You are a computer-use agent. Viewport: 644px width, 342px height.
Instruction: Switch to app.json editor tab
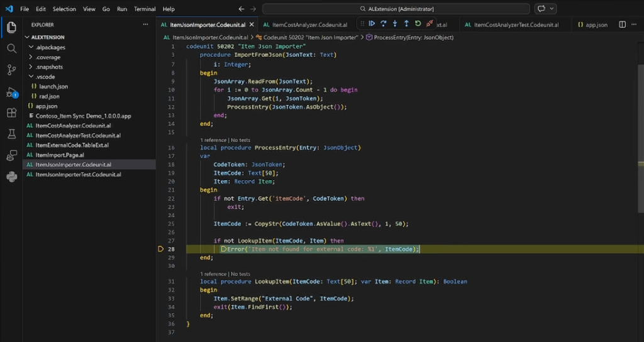pyautogui.click(x=592, y=25)
